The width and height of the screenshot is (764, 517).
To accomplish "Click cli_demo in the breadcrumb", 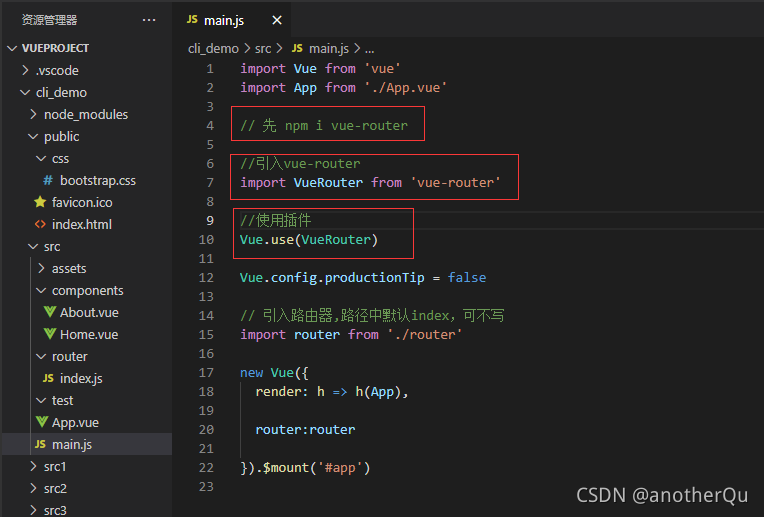I will coord(213,49).
